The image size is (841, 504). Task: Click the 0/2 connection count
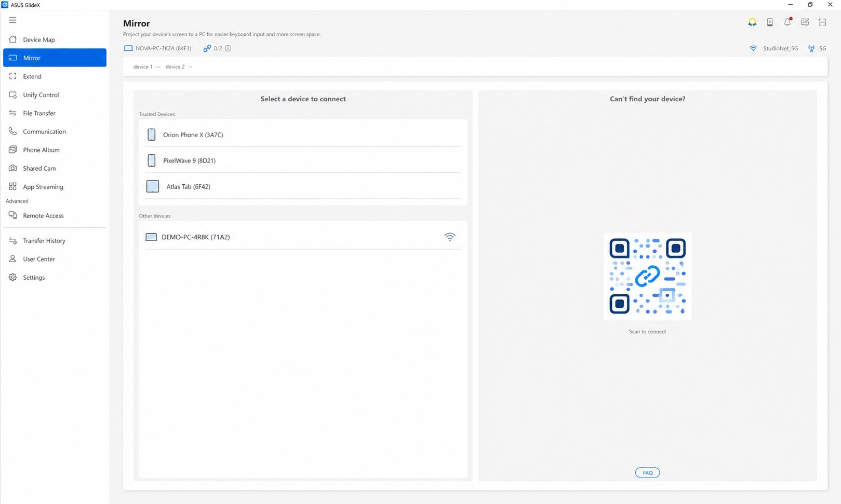point(218,48)
